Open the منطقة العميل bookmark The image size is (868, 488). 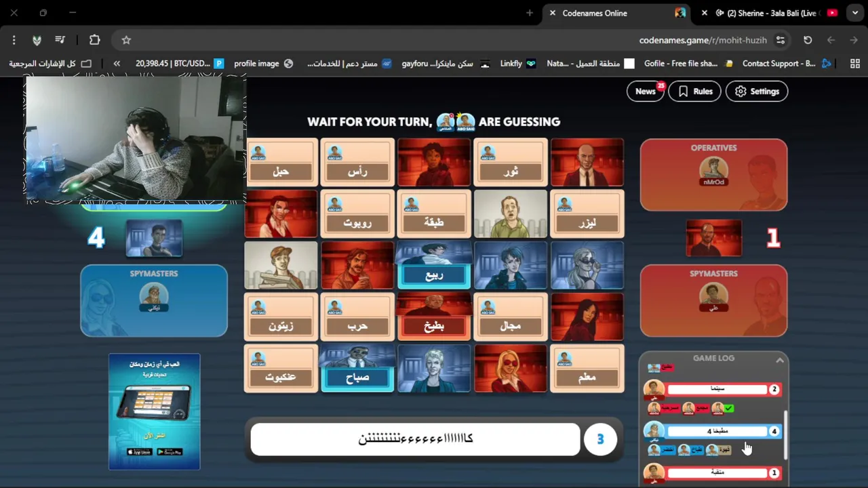[x=590, y=64]
